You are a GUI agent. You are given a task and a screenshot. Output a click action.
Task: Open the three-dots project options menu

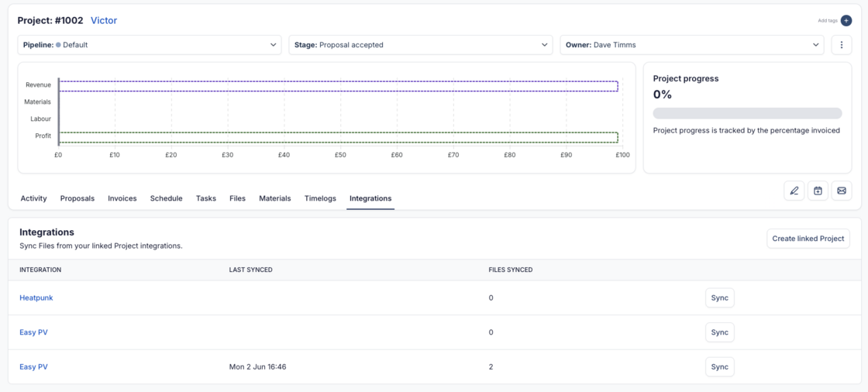(x=842, y=45)
